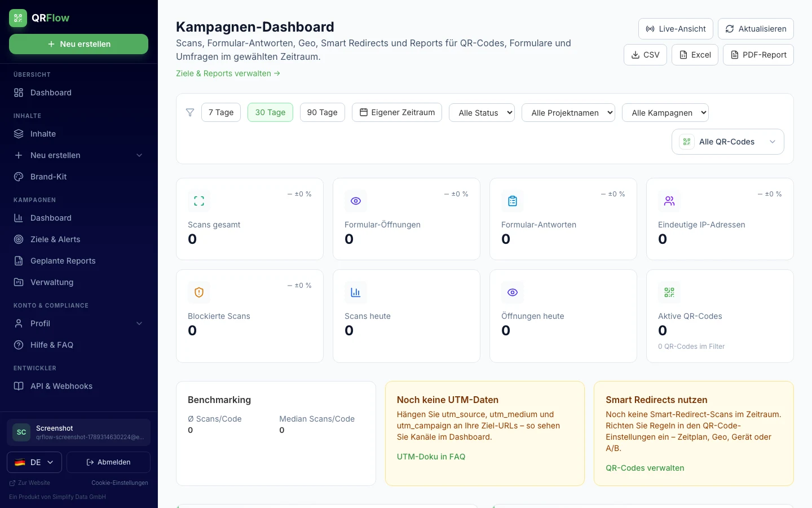Click the '0 QR-Codes im Filter' text
Screen dimensions: 812x508
tap(691, 347)
